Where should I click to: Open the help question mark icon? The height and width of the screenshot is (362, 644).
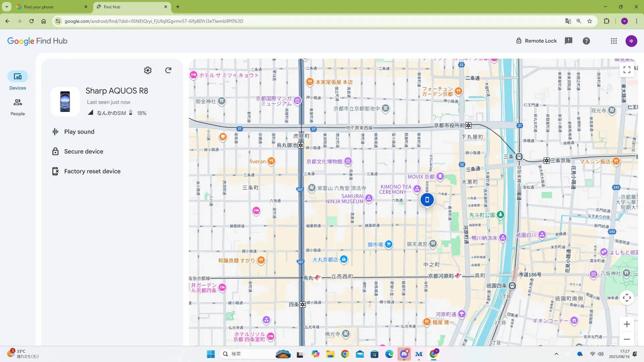coord(586,41)
